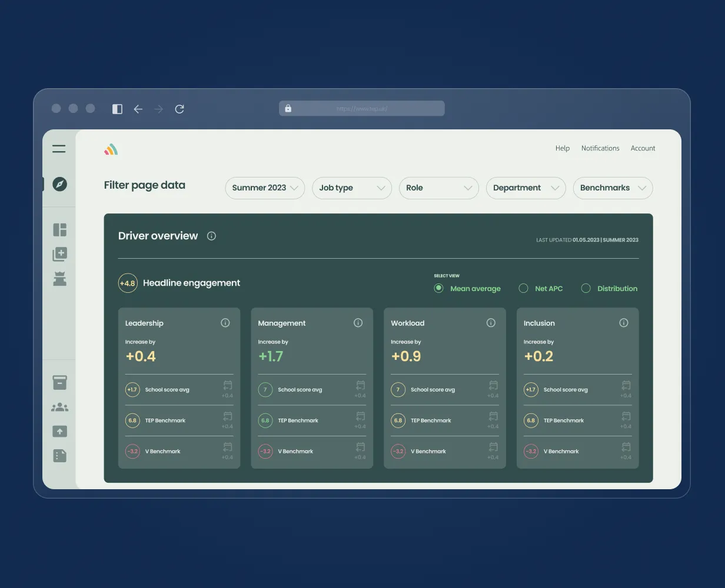This screenshot has height=588, width=725.
Task: Click the info icon beside Driver overview
Action: coord(211,236)
